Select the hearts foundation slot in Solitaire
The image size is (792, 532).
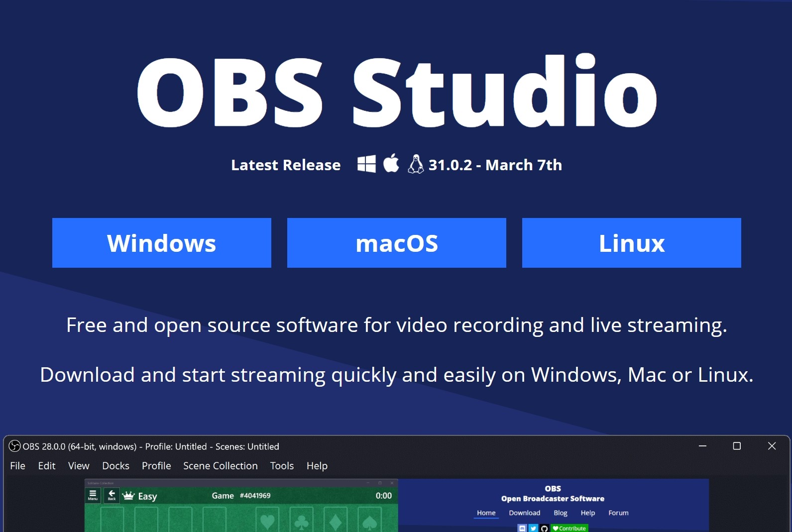(267, 520)
